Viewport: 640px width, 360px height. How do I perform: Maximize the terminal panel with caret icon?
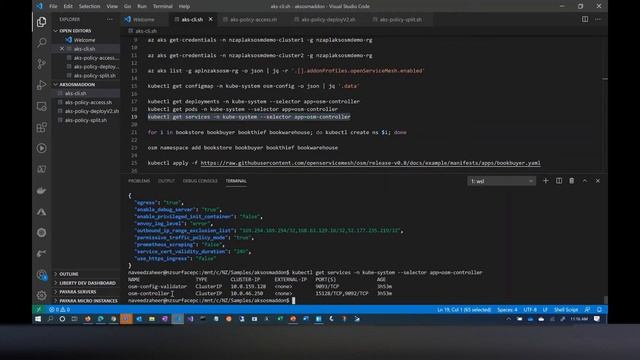tap(585, 181)
